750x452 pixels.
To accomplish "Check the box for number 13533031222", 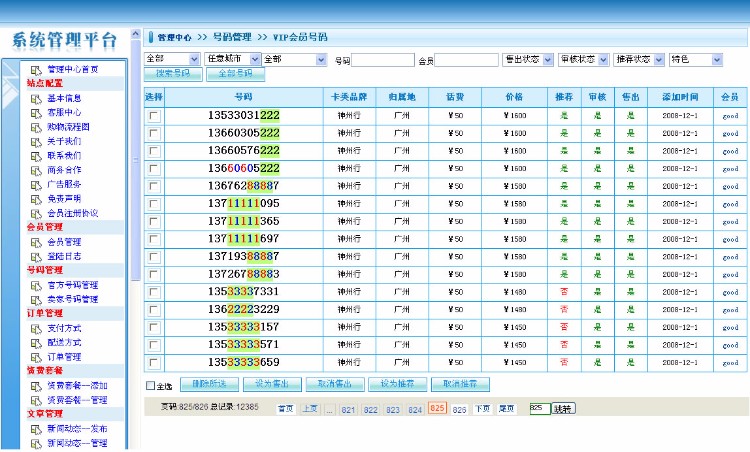I will [154, 116].
